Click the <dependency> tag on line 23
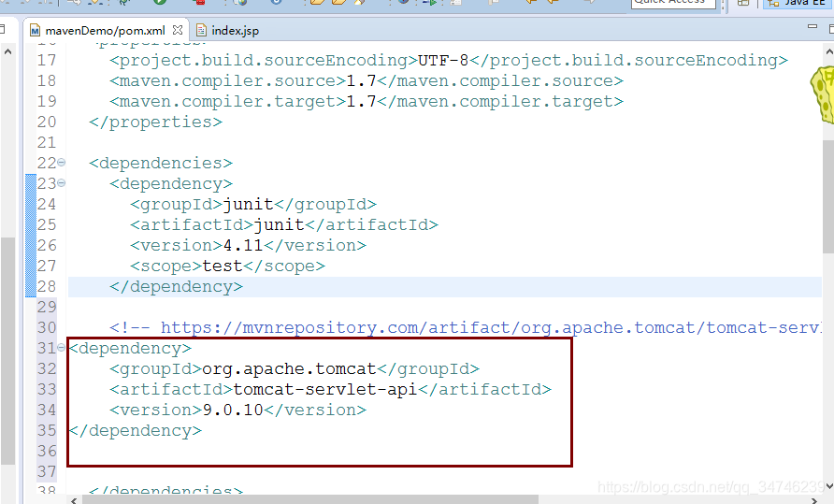 171,183
